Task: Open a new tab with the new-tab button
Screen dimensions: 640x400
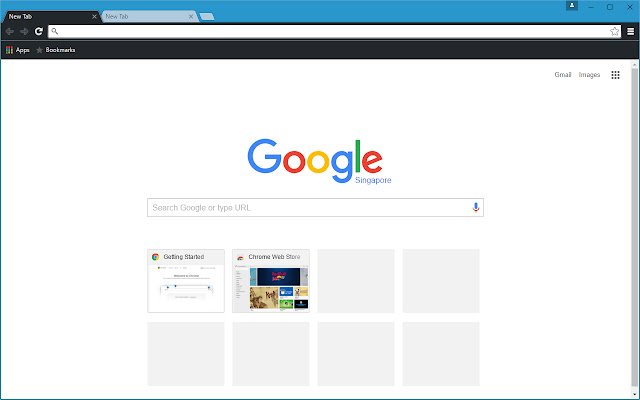Action: 207,17
